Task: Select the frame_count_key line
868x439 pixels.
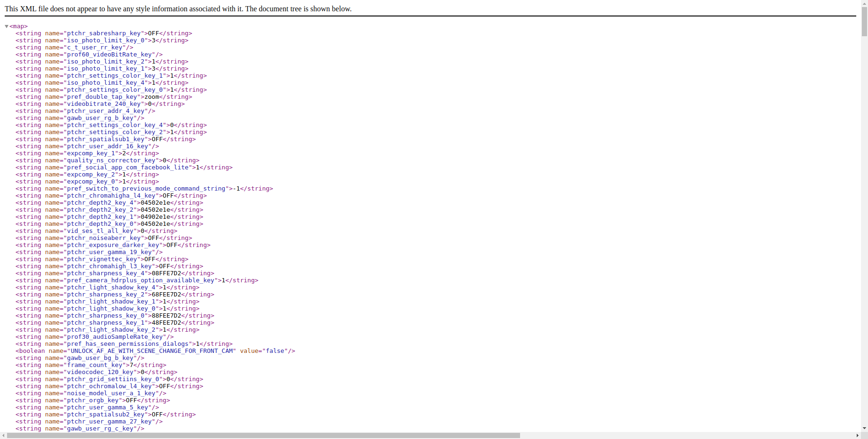Action: [x=91, y=365]
